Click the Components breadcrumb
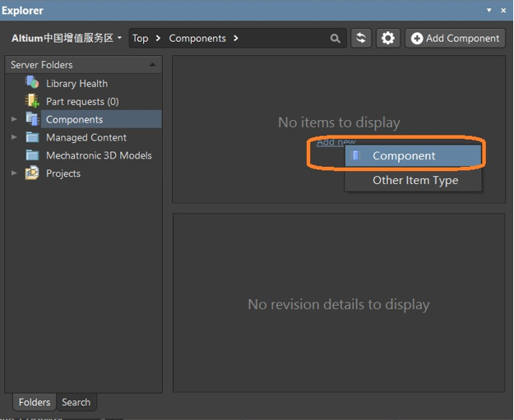Image resolution: width=514 pixels, height=420 pixels. click(197, 39)
